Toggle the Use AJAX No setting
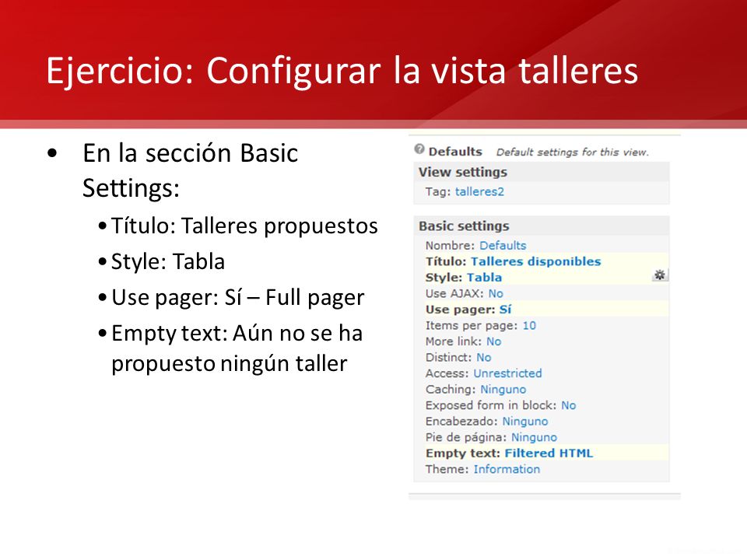Screen dimensions: 747x560 click(x=496, y=293)
